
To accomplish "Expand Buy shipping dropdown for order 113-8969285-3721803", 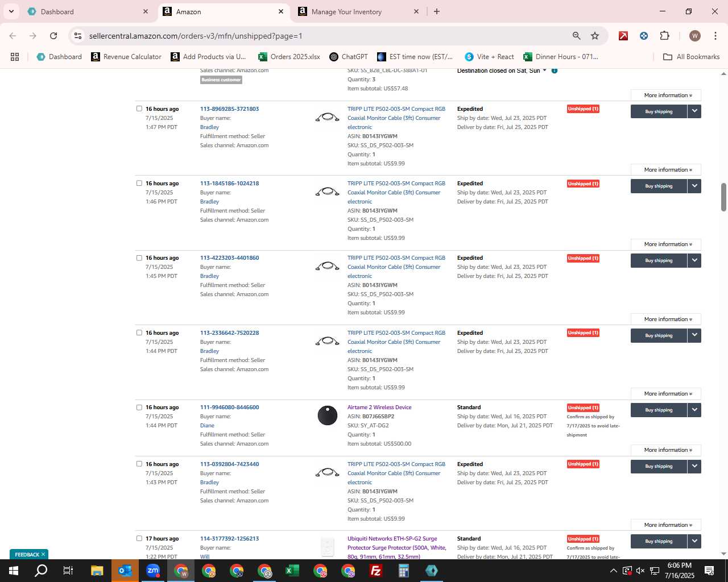I will point(694,111).
